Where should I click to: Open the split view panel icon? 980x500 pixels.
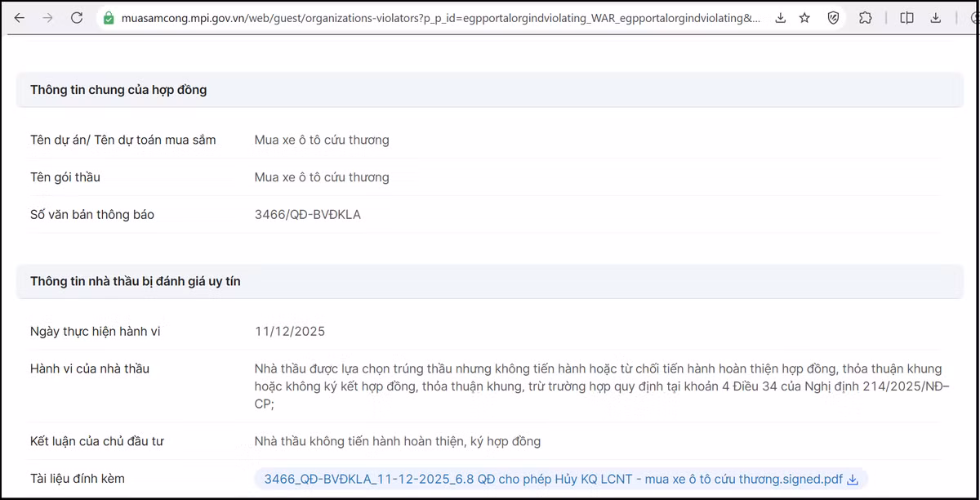[x=906, y=18]
